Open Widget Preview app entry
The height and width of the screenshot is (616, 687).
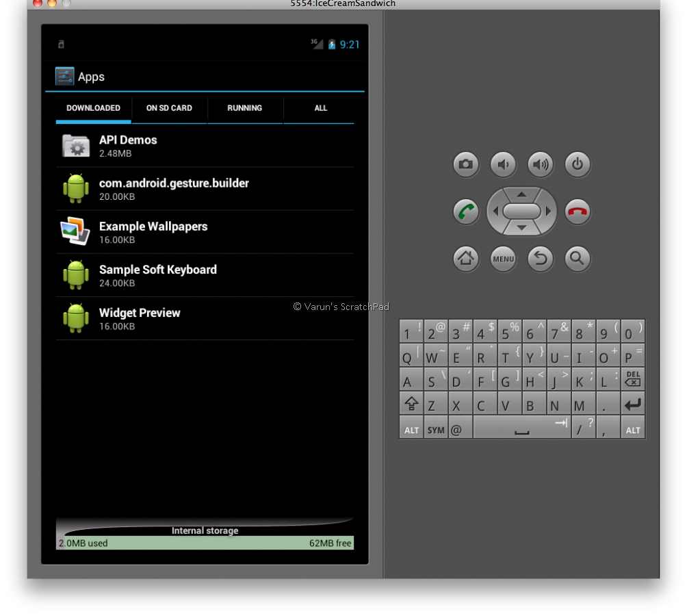tap(205, 319)
